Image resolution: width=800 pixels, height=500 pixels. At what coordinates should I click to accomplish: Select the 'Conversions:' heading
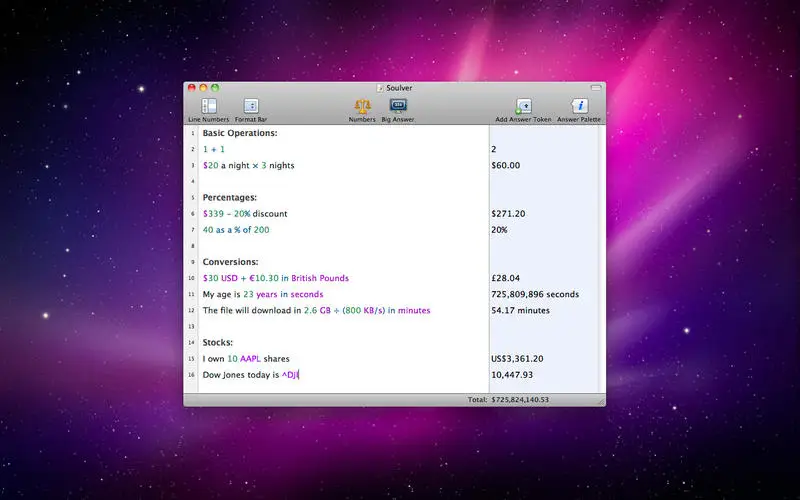click(x=230, y=262)
